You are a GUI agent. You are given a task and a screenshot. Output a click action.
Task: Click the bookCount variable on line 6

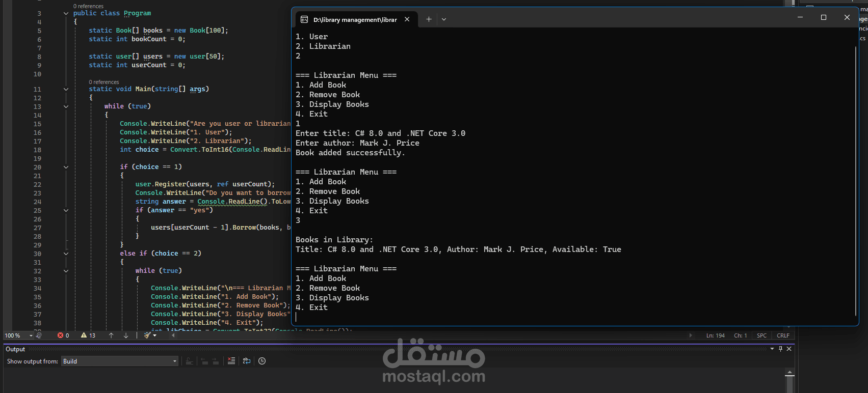click(x=149, y=39)
